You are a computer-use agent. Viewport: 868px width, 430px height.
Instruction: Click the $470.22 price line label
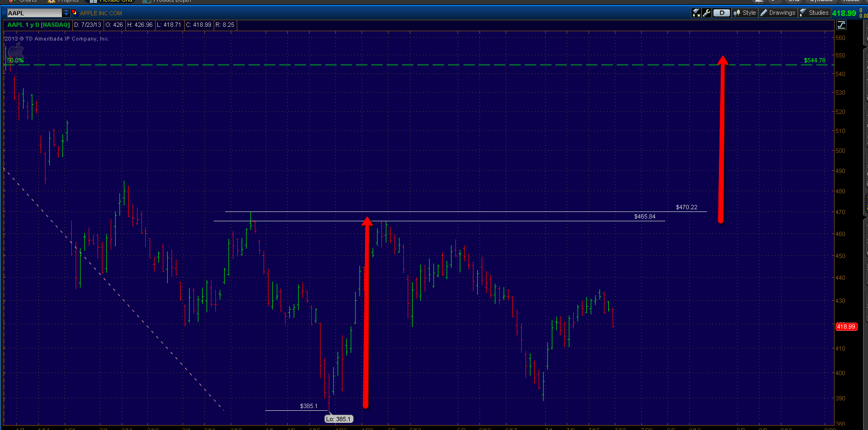[687, 207]
